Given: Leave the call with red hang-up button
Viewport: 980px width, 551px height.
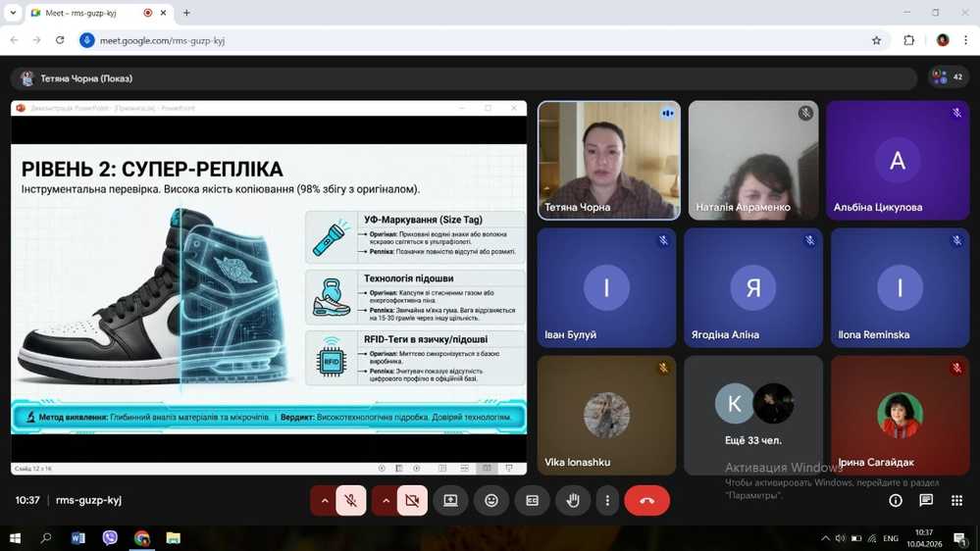Looking at the screenshot, I should pyautogui.click(x=646, y=500).
